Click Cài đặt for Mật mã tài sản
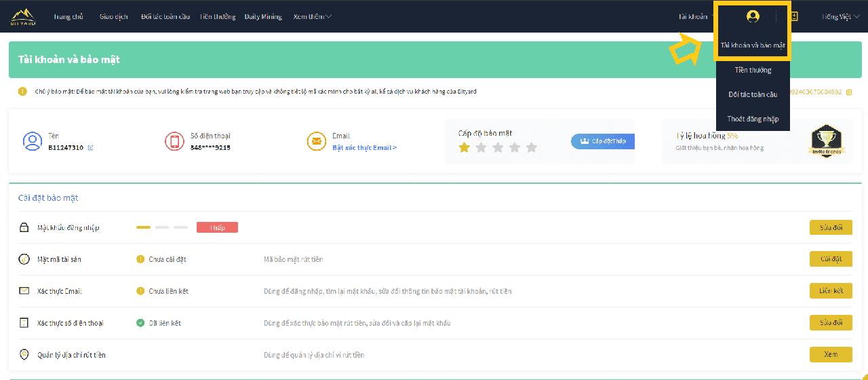 click(x=831, y=259)
